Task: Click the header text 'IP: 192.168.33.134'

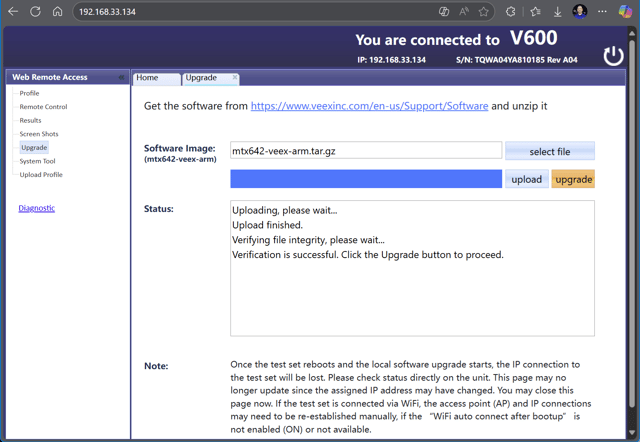Action: [391, 60]
